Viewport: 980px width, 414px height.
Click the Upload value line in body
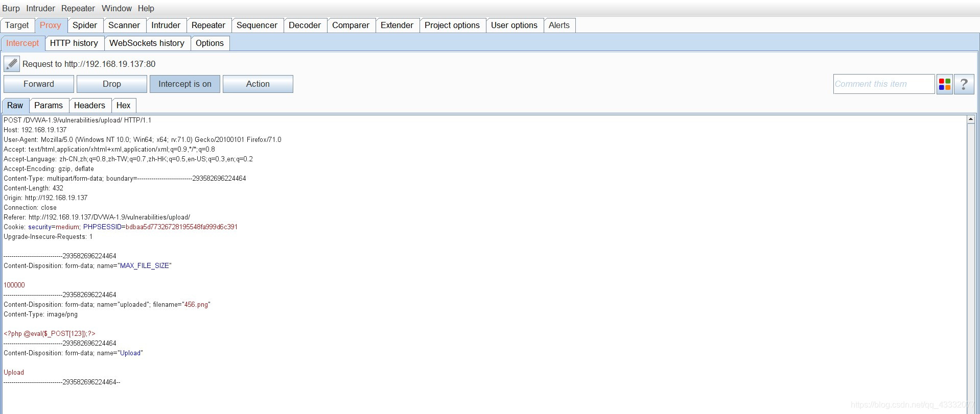point(14,373)
